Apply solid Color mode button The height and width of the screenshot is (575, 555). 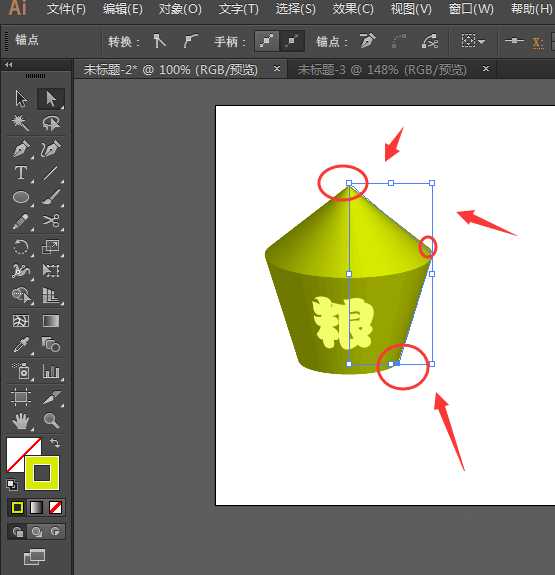(17, 508)
